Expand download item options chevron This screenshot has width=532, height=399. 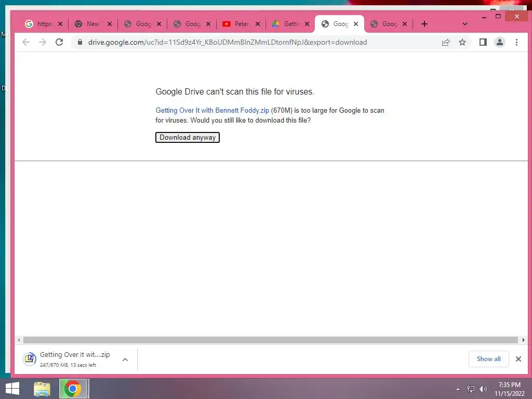pyautogui.click(x=125, y=360)
